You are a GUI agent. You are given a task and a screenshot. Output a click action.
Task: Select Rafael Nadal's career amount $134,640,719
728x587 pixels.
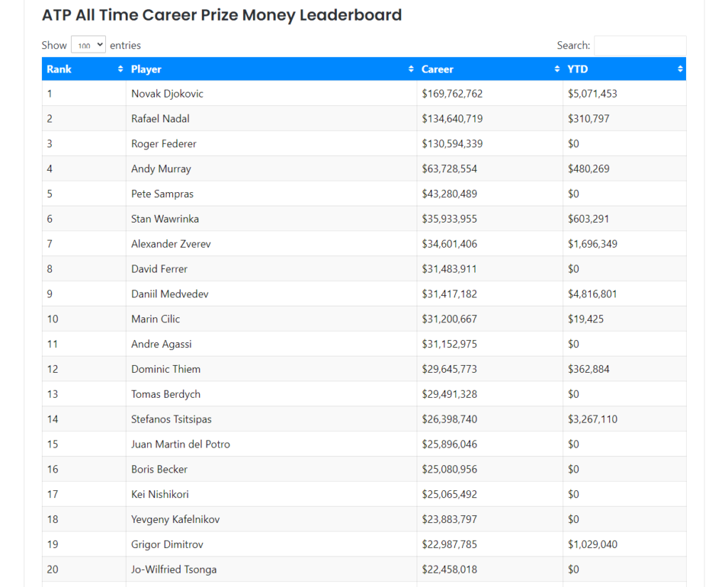[x=452, y=119]
